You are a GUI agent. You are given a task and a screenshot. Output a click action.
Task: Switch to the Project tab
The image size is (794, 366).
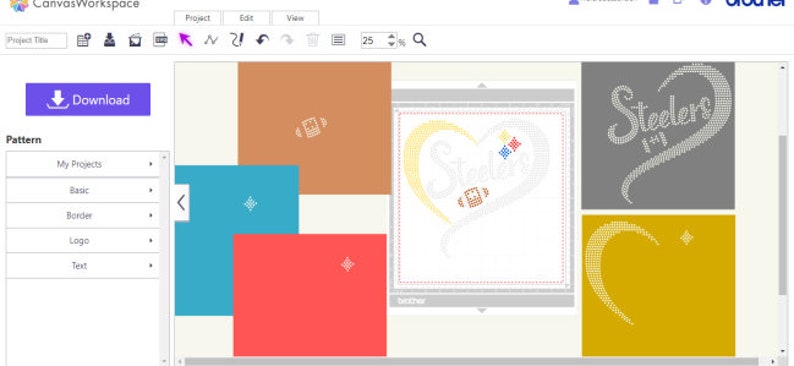197,18
